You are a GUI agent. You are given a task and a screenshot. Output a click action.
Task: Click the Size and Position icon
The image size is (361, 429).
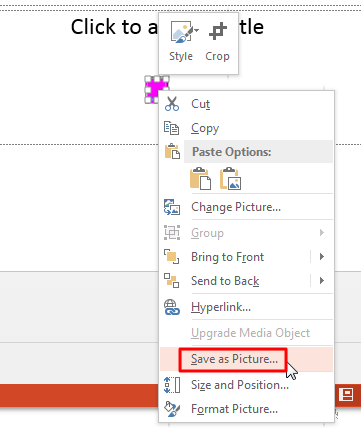click(x=172, y=385)
